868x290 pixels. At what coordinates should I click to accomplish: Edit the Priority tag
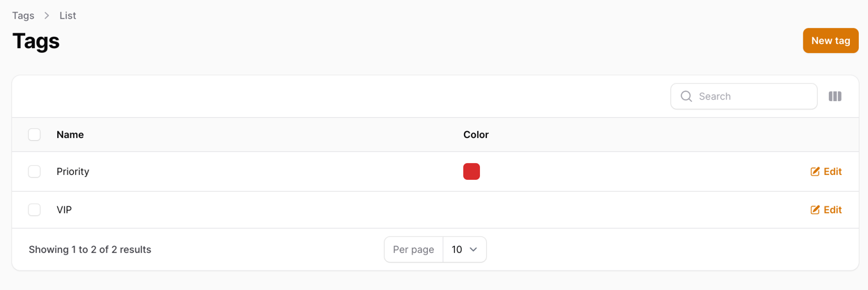click(x=826, y=171)
